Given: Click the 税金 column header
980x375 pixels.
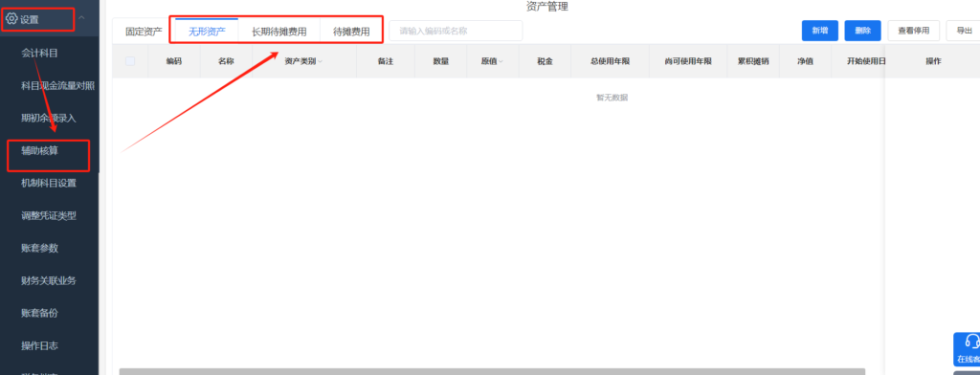Looking at the screenshot, I should pyautogui.click(x=545, y=61).
